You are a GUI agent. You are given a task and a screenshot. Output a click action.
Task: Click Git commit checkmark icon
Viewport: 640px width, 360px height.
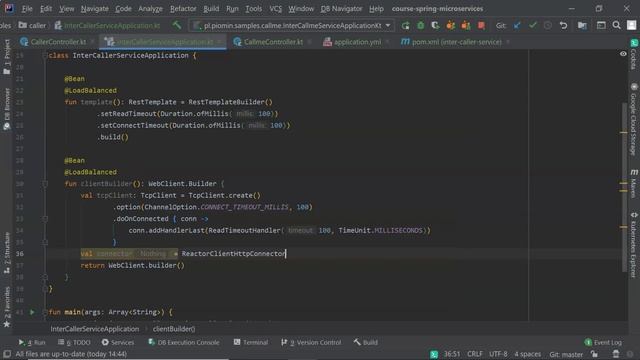(x=533, y=26)
